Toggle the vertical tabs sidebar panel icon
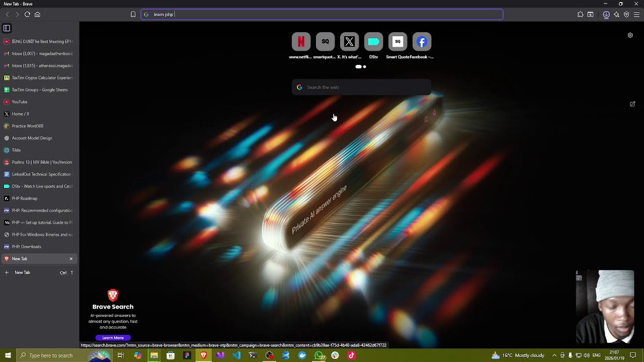Image resolution: width=644 pixels, height=362 pixels. [x=7, y=28]
